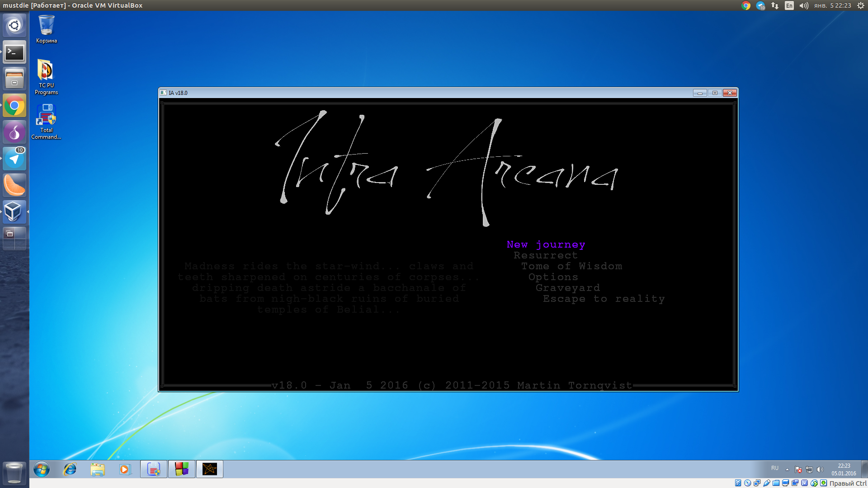Open the game Options entry
The width and height of the screenshot is (868, 488).
click(x=553, y=277)
